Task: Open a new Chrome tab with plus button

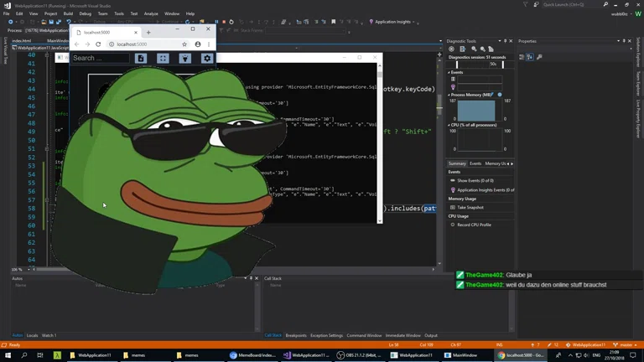Action: click(x=148, y=33)
